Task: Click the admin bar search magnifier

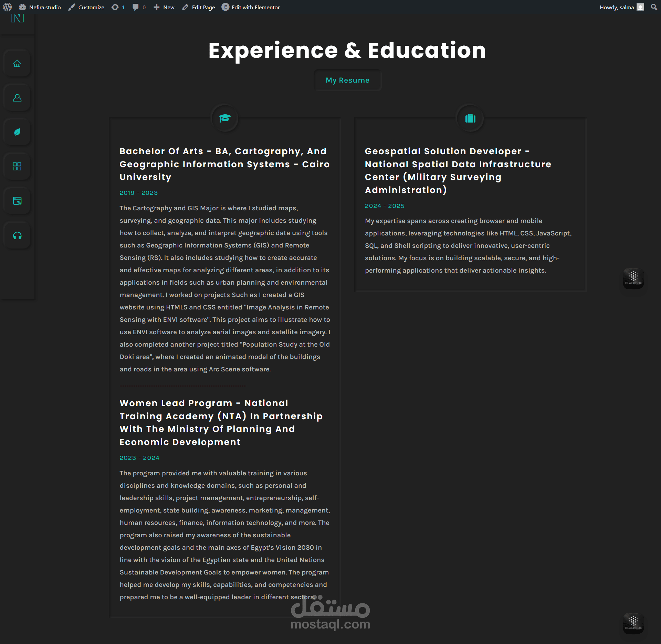Action: click(x=654, y=7)
